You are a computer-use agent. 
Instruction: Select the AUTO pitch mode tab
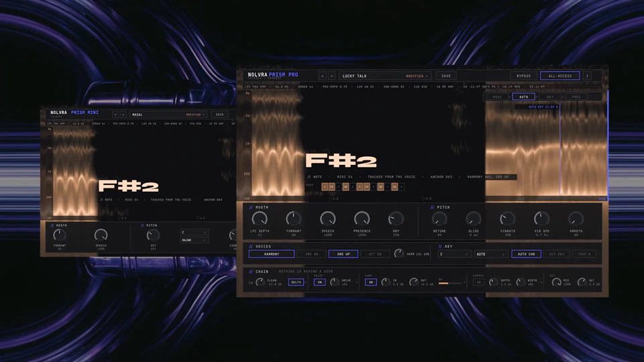[x=524, y=97]
